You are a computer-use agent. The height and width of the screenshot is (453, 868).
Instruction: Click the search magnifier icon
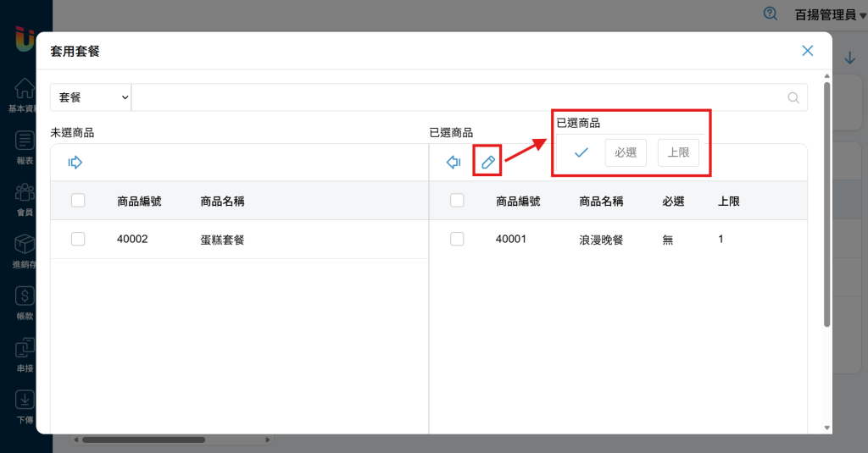(793, 97)
